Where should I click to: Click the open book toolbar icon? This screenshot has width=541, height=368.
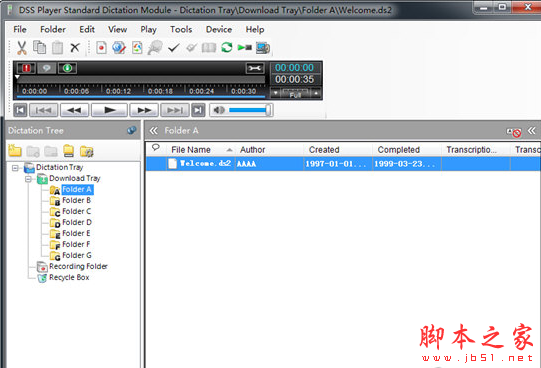coord(209,48)
